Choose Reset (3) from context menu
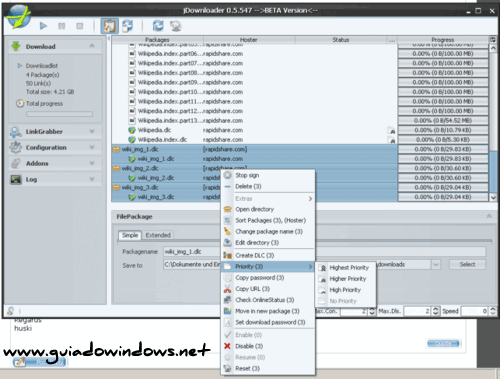The height and width of the screenshot is (379, 500). (x=268, y=368)
